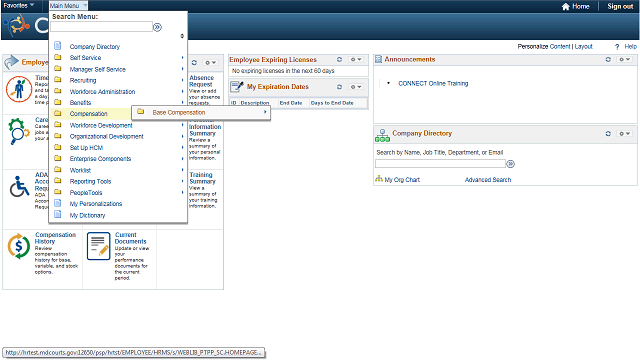Open the Training Summary link

click(202, 178)
